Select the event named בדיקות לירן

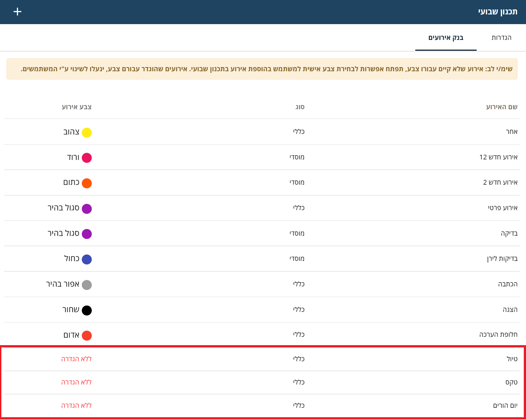tap(502, 259)
